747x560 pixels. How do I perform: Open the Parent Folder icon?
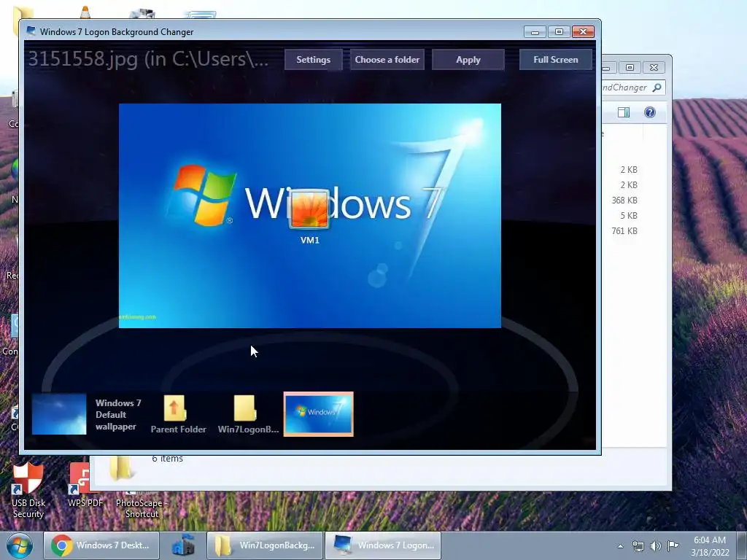point(174,408)
